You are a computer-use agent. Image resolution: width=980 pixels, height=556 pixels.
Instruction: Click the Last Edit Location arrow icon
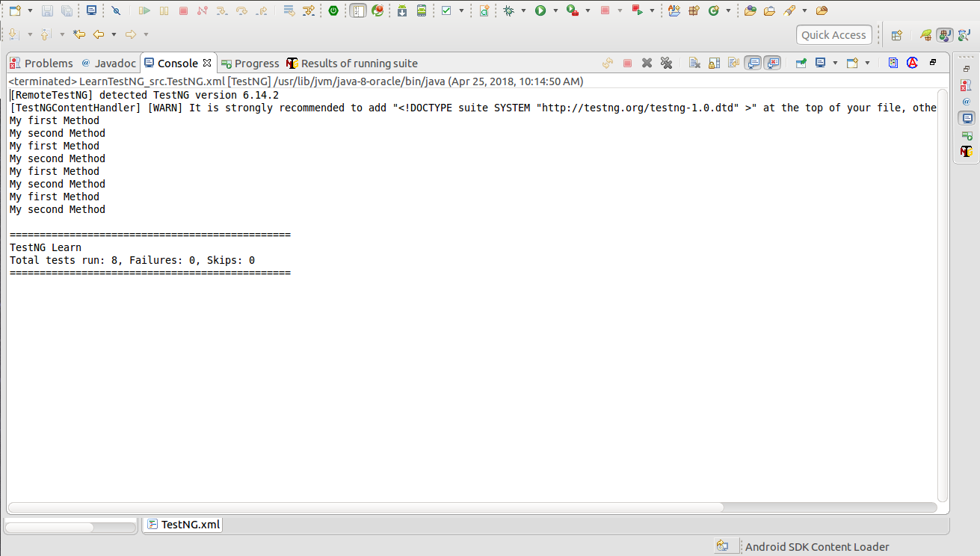click(78, 34)
